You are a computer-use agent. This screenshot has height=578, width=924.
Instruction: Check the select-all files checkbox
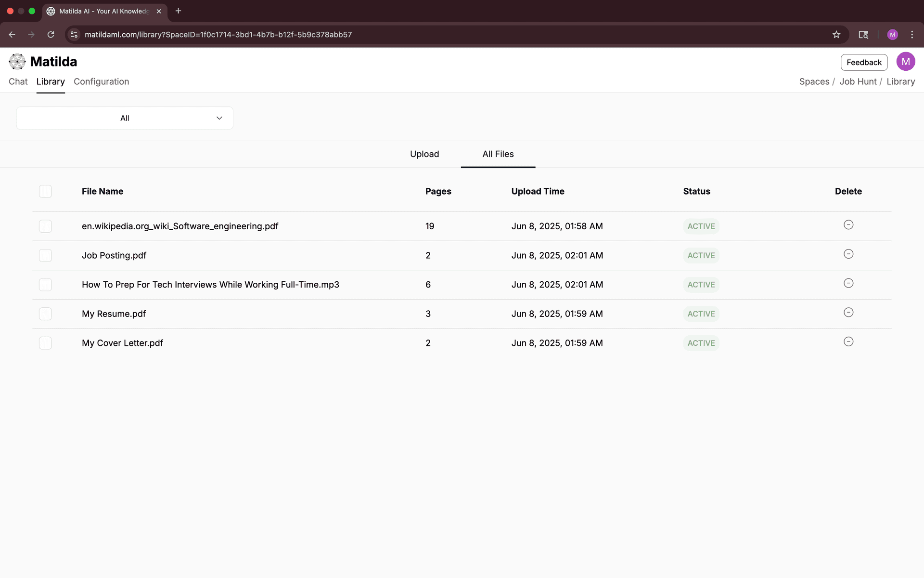pos(45,191)
